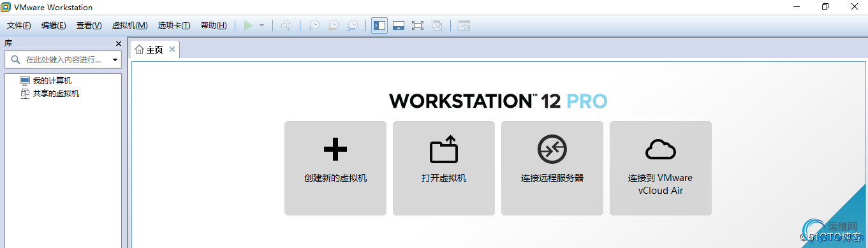Toggle the library sidebar view icon
868x248 pixels.
click(379, 26)
